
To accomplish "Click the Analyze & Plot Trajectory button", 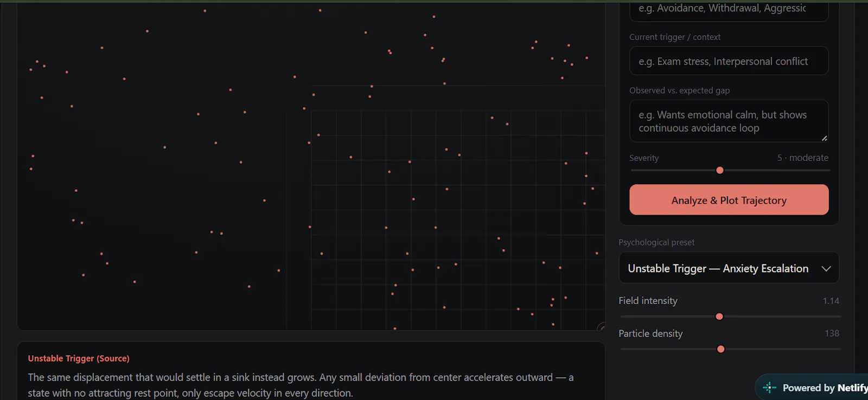I will (x=729, y=200).
